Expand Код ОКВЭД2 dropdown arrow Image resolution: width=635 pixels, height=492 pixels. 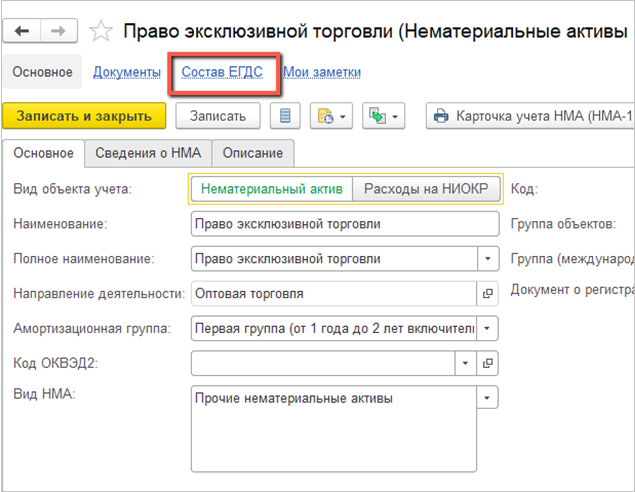point(465,362)
